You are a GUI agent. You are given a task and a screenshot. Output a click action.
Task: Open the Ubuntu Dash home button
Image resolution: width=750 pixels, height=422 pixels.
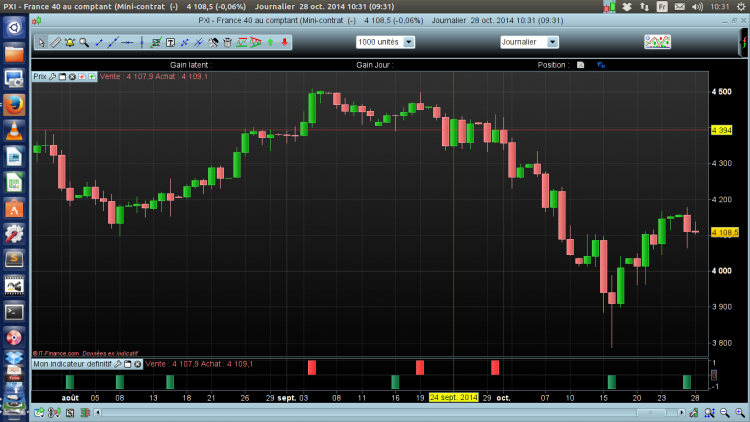(x=14, y=27)
